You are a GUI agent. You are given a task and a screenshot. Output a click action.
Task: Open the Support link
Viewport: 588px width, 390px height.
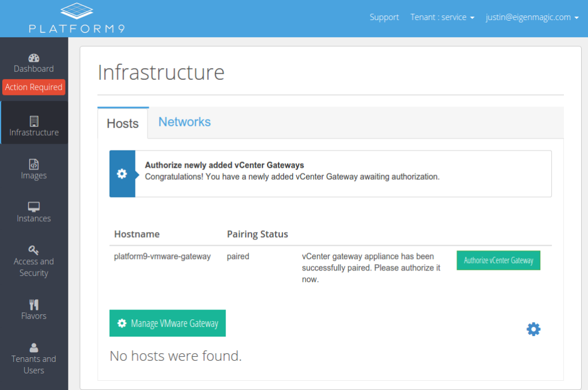point(384,17)
